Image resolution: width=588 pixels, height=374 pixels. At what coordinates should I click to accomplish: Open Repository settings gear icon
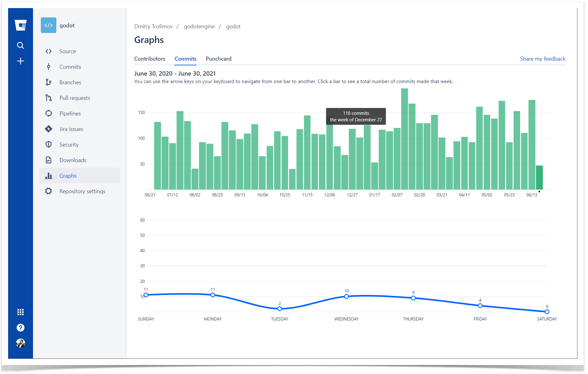click(49, 191)
